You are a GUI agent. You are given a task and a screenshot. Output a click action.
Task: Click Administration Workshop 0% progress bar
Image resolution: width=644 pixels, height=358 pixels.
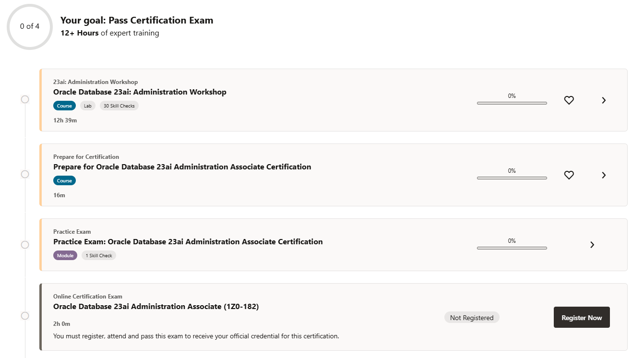pos(512,103)
